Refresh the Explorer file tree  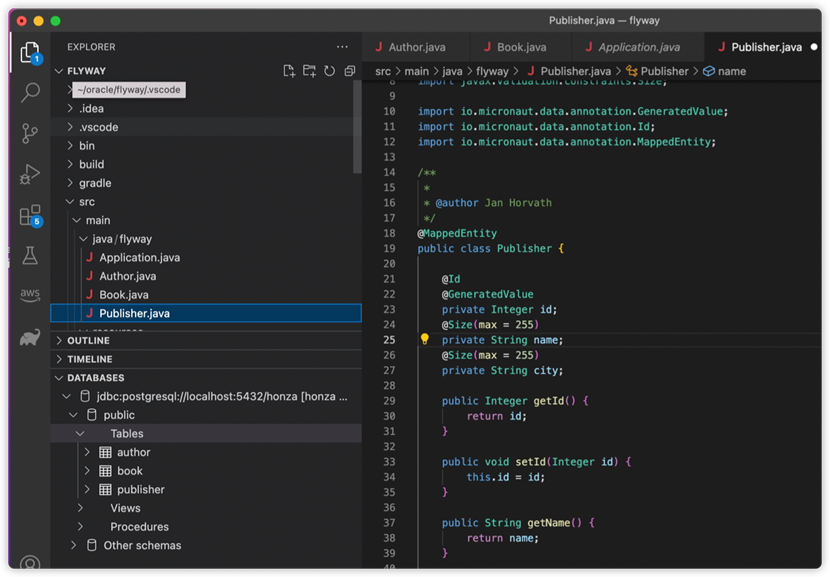[x=329, y=71]
